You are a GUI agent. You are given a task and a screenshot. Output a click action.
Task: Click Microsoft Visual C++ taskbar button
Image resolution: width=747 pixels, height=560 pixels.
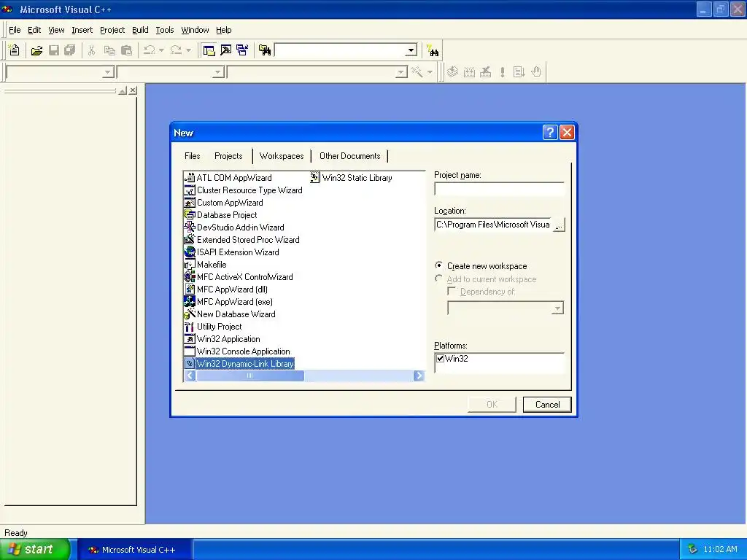[134, 550]
